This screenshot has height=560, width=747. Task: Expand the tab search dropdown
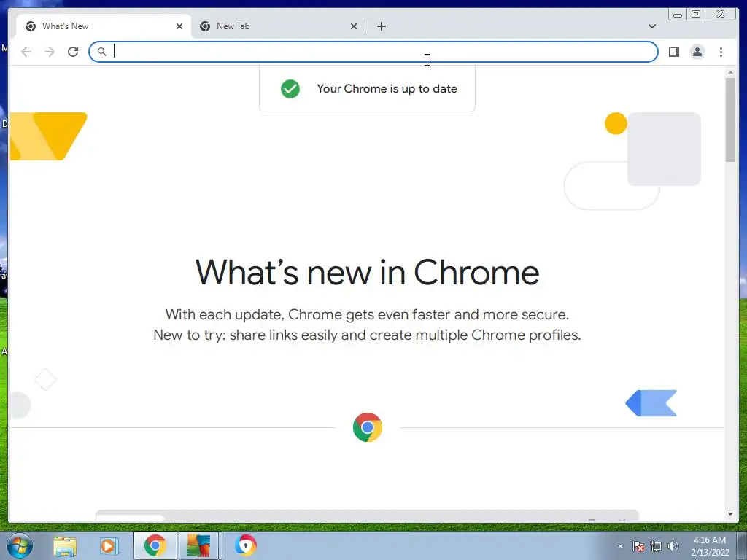point(651,26)
